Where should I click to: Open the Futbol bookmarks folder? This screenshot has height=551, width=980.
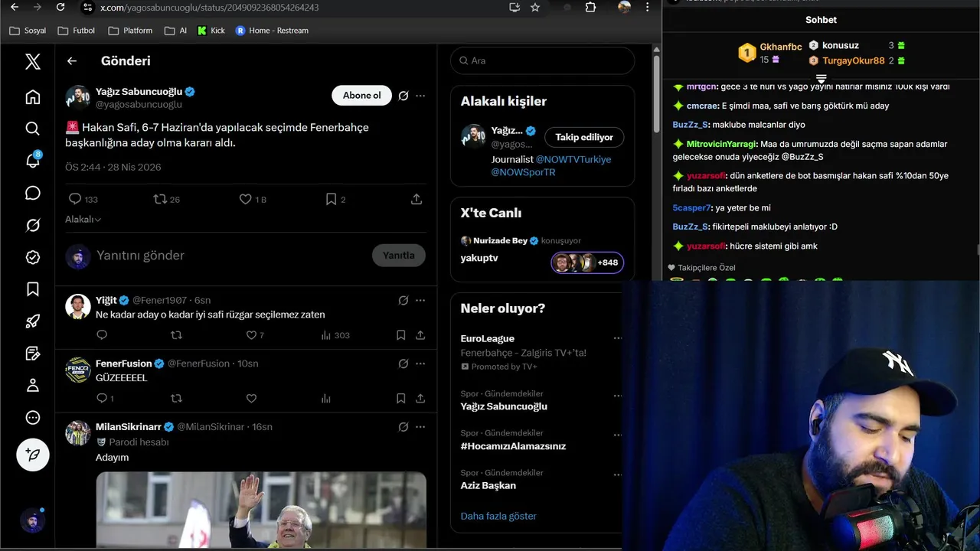point(77,31)
